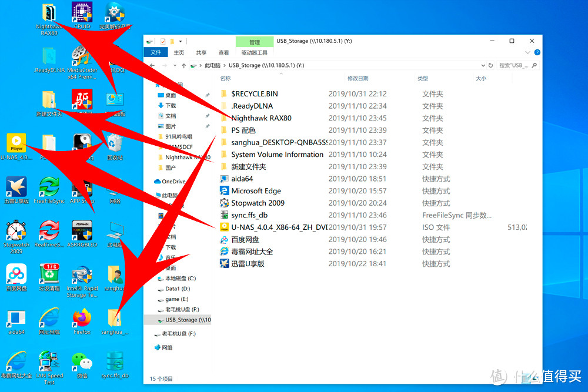This screenshot has height=392, width=588.
Task: Open Stopwatch 2009 desktop shortcut
Action: coord(16,237)
